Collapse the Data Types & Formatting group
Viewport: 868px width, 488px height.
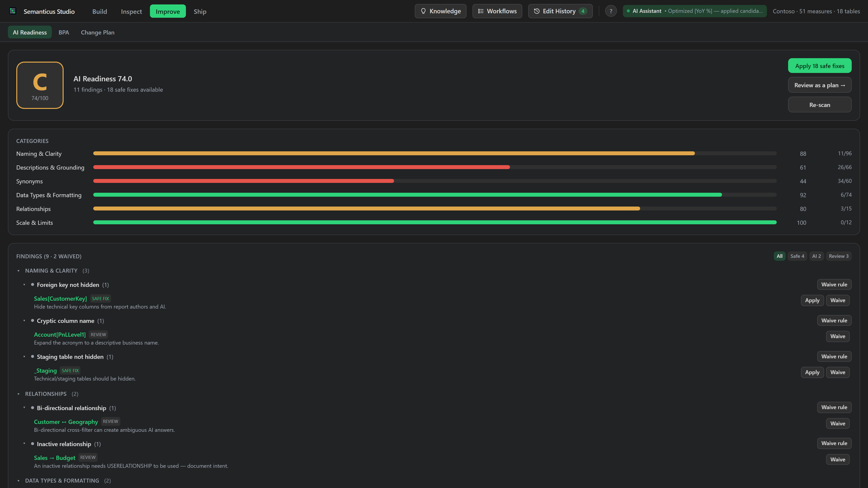[x=18, y=481]
